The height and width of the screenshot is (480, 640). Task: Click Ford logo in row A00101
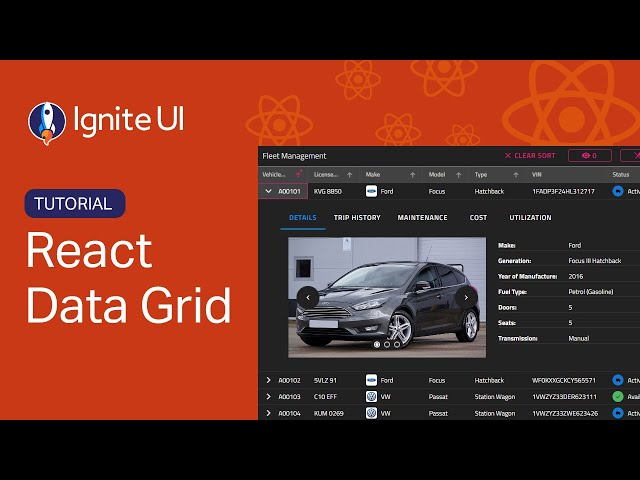(x=371, y=191)
